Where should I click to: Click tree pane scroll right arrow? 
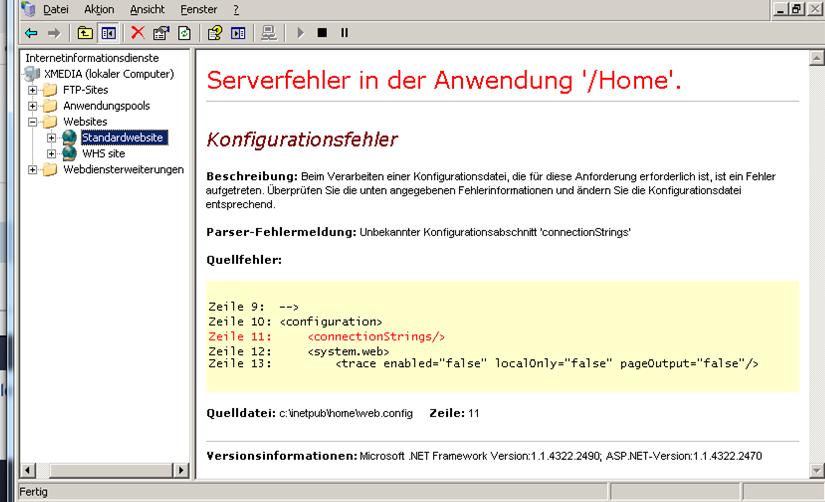click(181, 470)
